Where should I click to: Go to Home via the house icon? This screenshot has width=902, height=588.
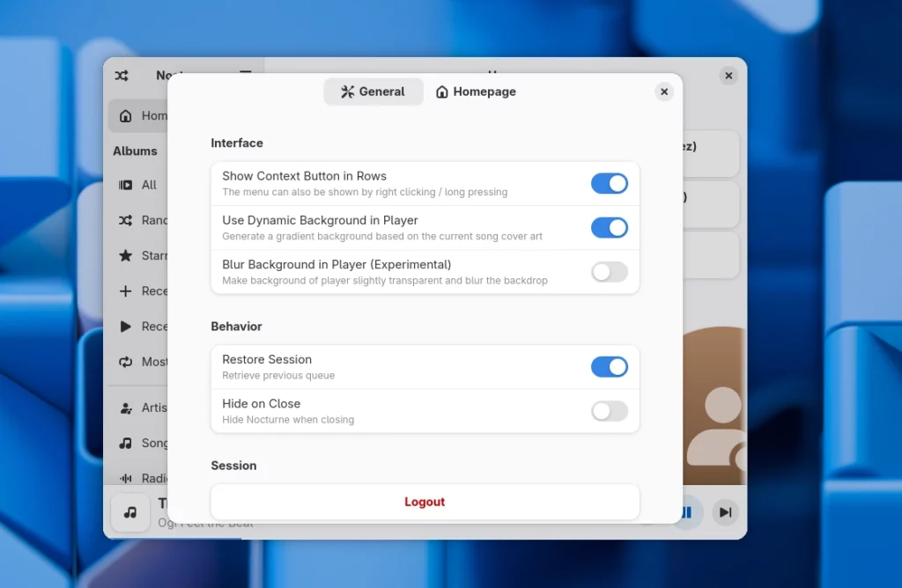(126, 116)
